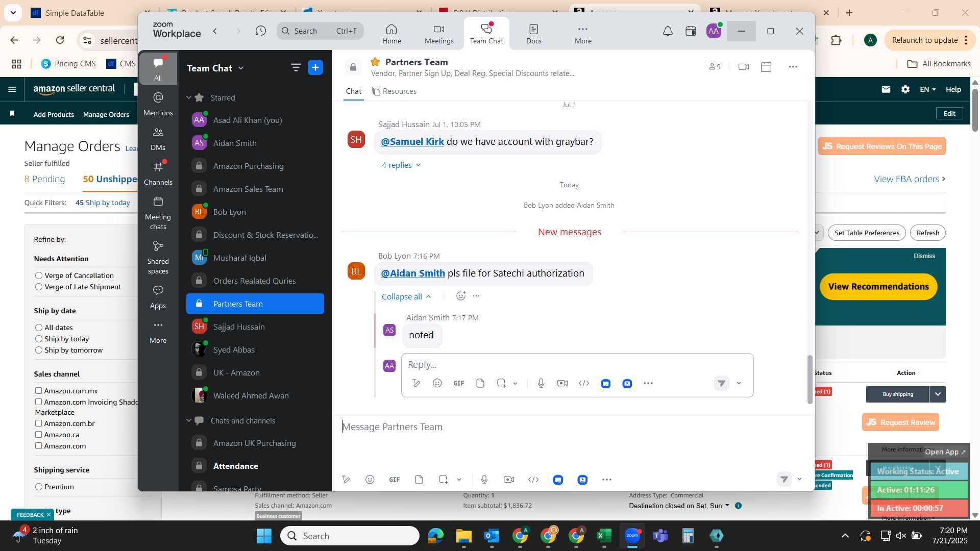Image resolution: width=980 pixels, height=551 pixels.
Task: Click the new chat plus button
Action: 315,67
